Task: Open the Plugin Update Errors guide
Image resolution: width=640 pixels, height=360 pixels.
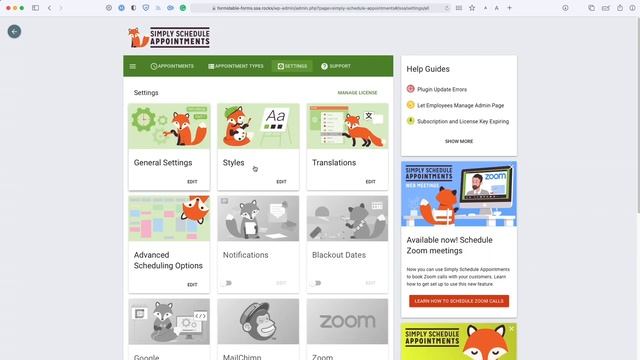Action: click(x=442, y=89)
